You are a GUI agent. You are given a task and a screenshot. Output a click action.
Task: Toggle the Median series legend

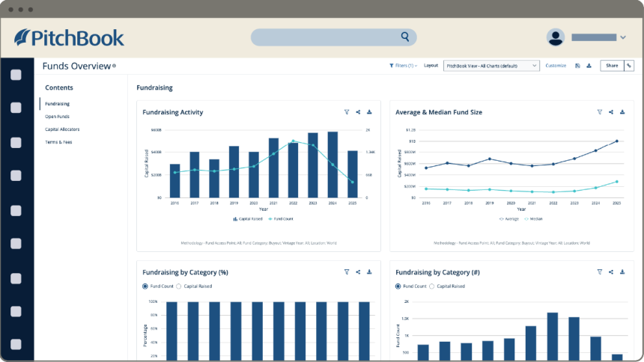click(534, 219)
